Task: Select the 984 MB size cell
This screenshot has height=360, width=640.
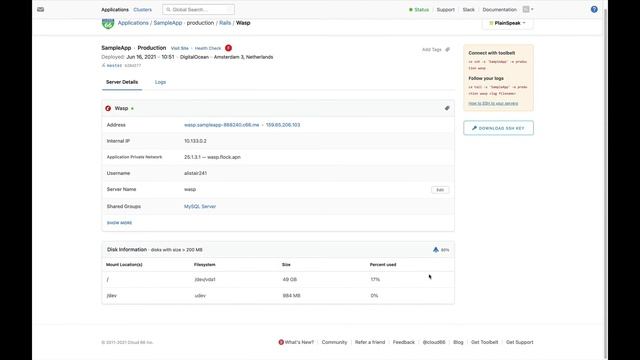Action: pos(291,296)
